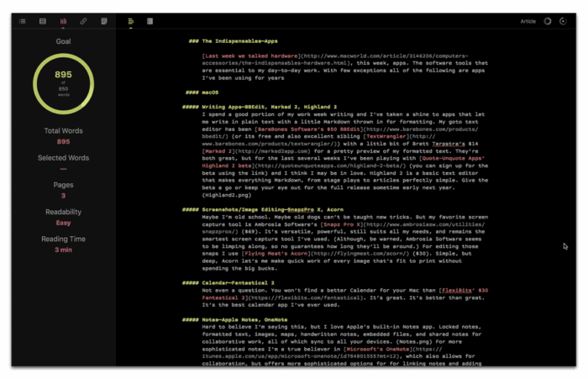The height and width of the screenshot is (379, 588).
Task: Click the circular theme ring icon beside Article
Action: pyautogui.click(x=548, y=21)
